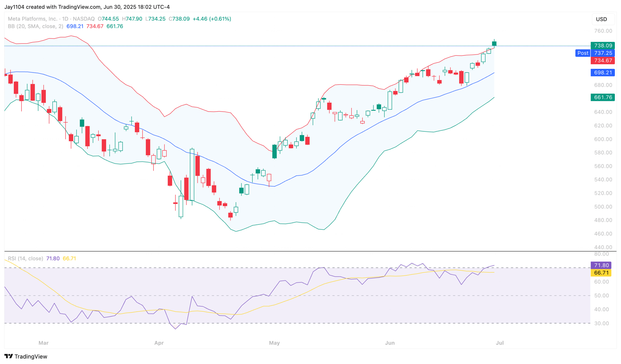Click the blue 698.21 value in BB legend
The height and width of the screenshot is (364, 621).
pyautogui.click(x=75, y=26)
